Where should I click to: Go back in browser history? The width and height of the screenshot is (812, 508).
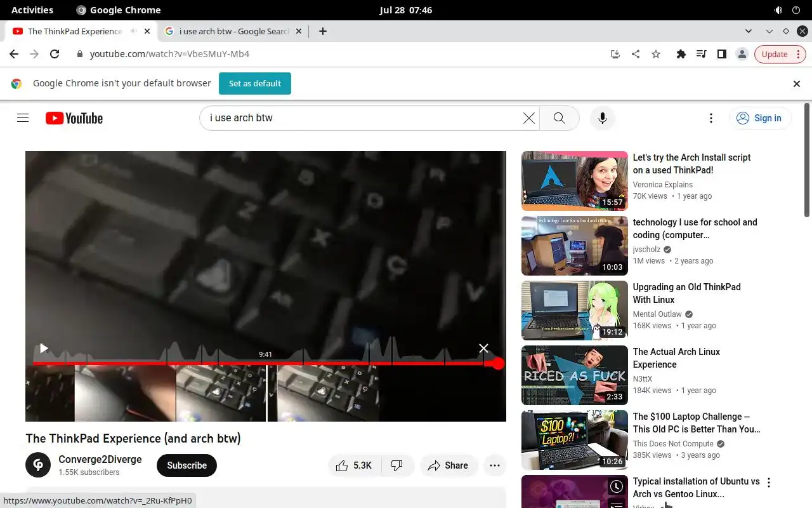click(14, 54)
